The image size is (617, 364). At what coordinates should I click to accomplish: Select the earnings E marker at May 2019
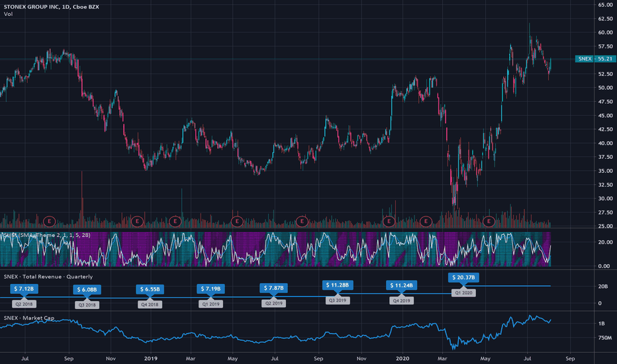[x=236, y=222]
